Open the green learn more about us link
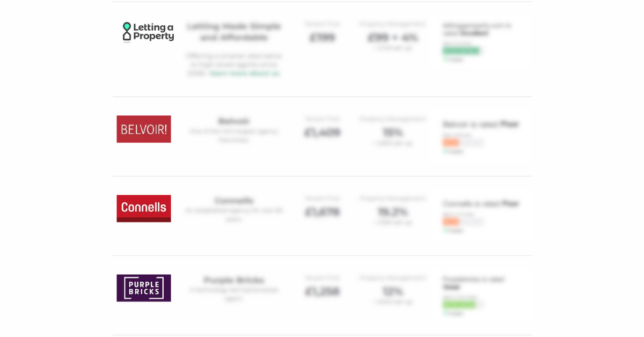The image size is (644, 337). (x=245, y=74)
